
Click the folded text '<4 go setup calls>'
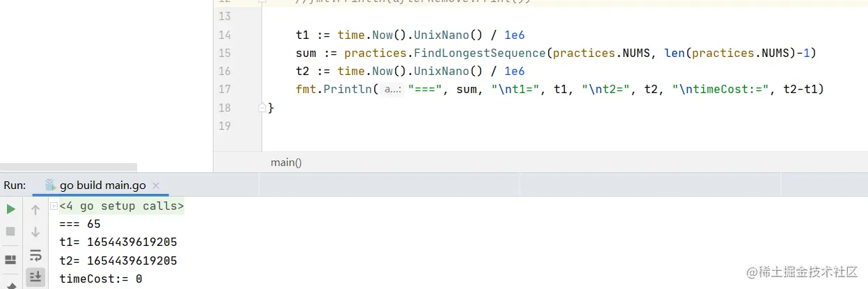click(x=122, y=206)
